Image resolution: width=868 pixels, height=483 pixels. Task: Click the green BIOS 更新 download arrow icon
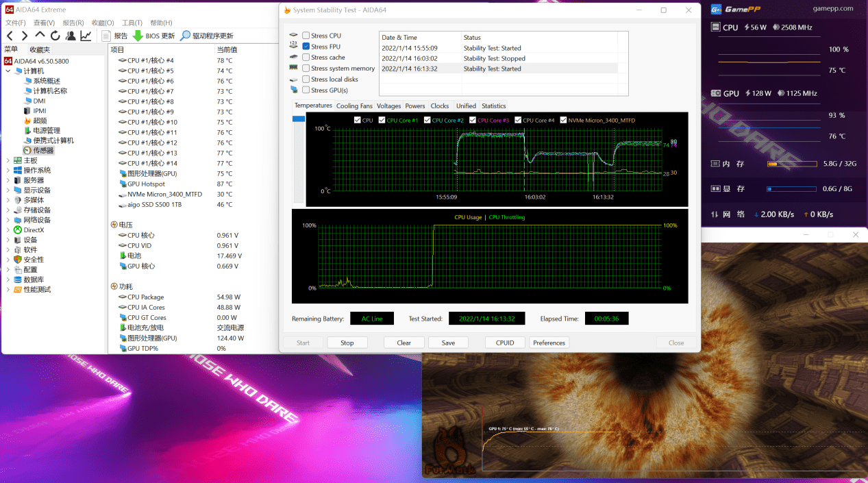pos(138,35)
